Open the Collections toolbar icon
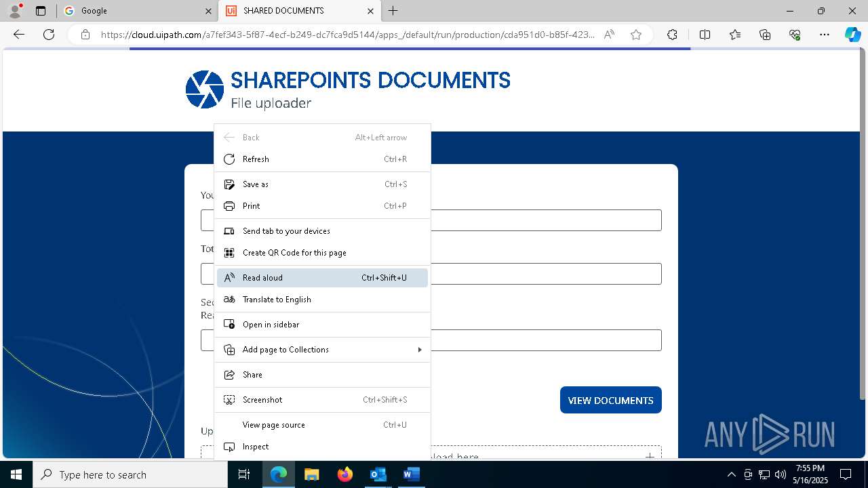Screen dimensions: 868x488 [x=765, y=35]
